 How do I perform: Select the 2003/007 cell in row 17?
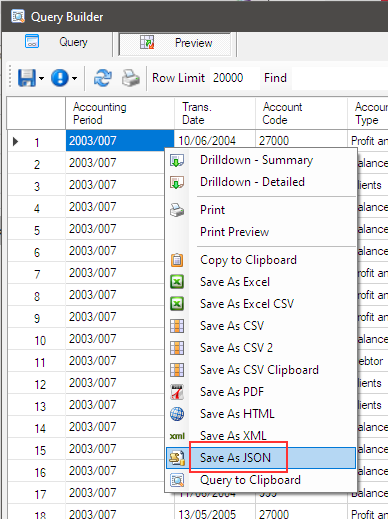click(115, 493)
